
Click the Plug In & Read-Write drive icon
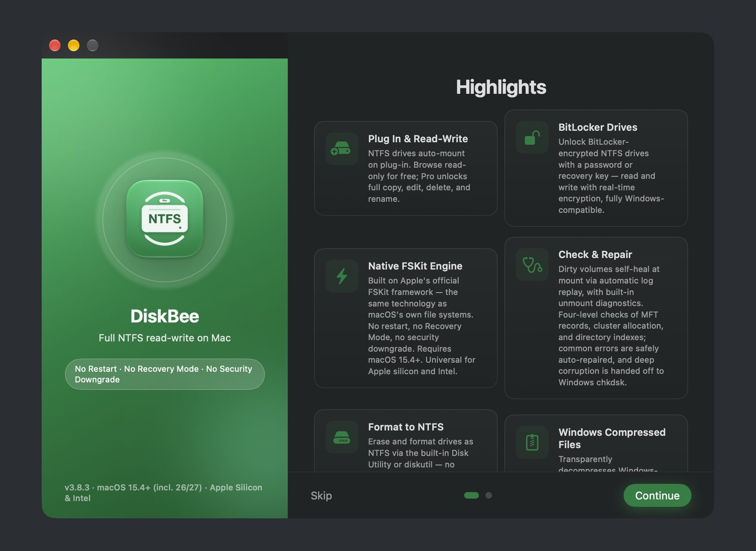[x=341, y=149]
